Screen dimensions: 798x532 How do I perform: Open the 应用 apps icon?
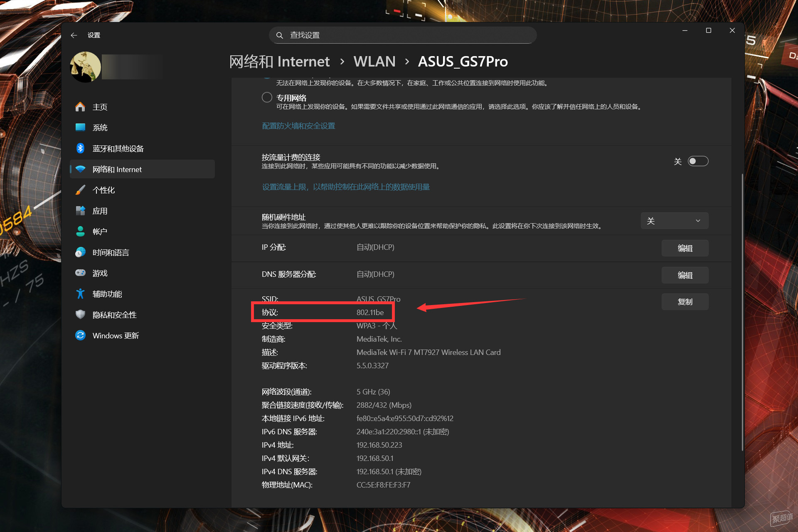click(x=80, y=211)
